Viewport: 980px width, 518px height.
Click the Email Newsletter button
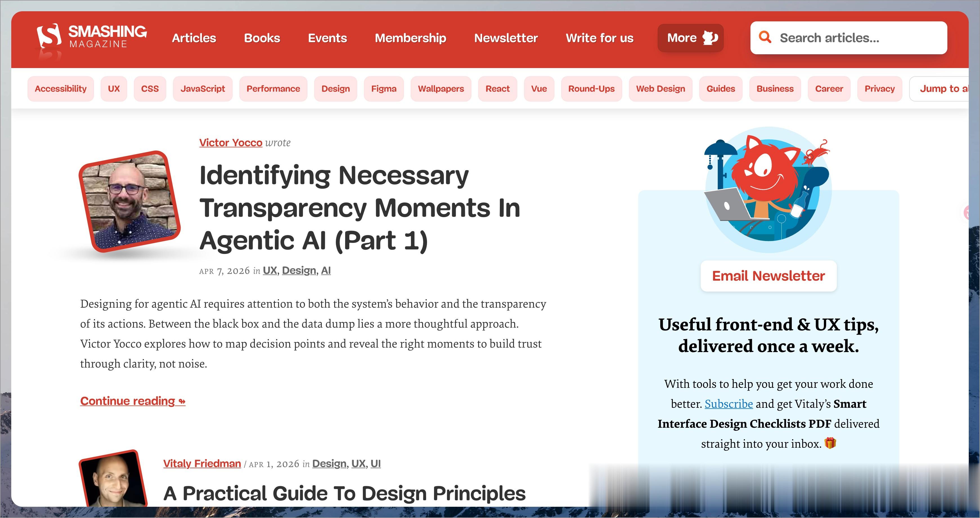click(x=768, y=276)
